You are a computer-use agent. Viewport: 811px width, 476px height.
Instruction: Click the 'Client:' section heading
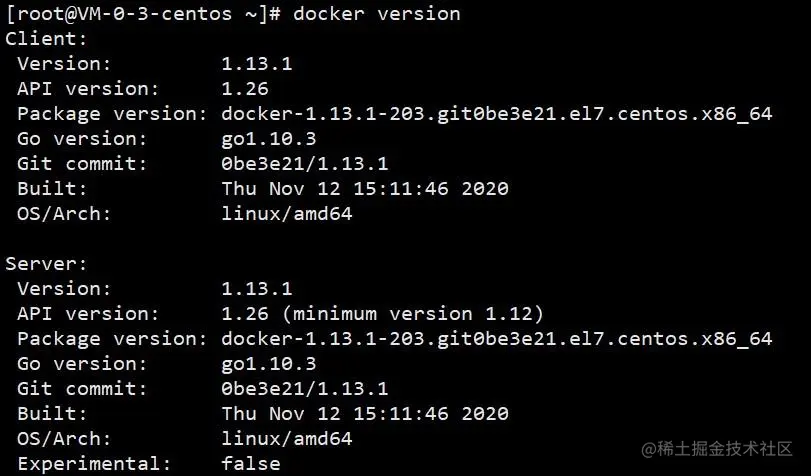[47, 39]
